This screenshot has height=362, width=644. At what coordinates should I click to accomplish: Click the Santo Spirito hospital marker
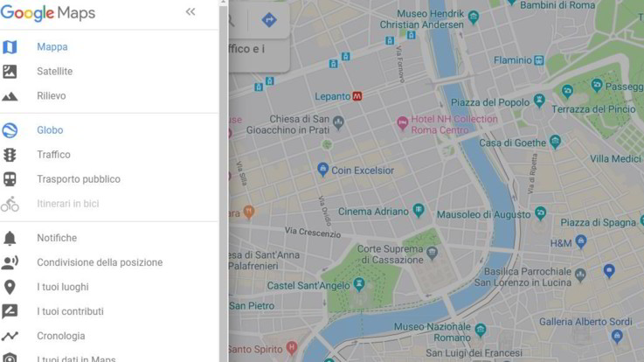coord(291,347)
